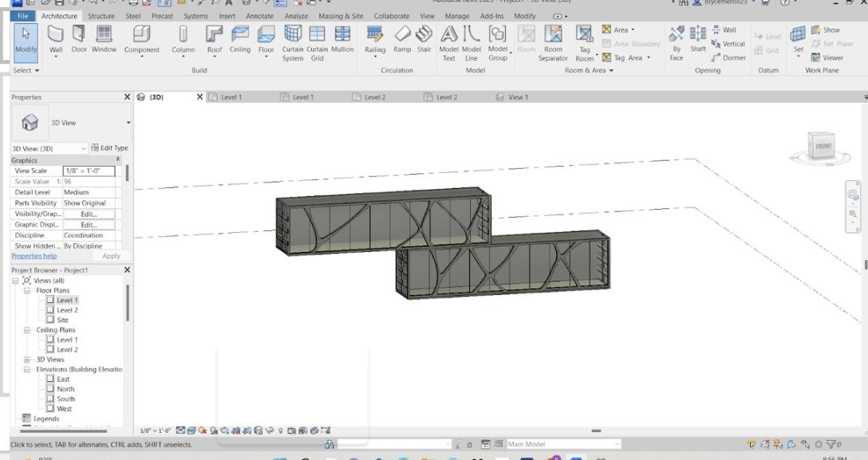Click the Ref Plane tool
Image resolution: width=868 pixels, height=460 pixels.
pos(832,44)
